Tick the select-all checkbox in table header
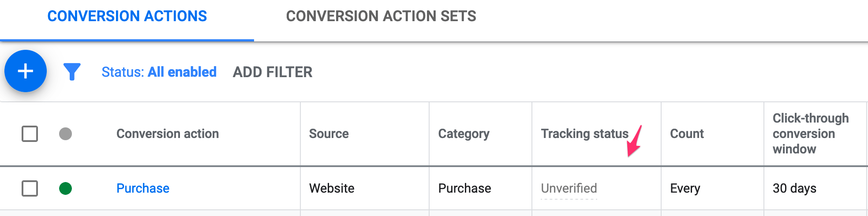The width and height of the screenshot is (868, 216). [x=30, y=134]
